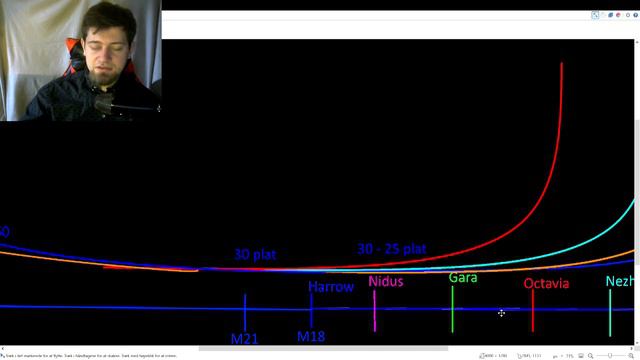Viewport: 640px width, 360px height.
Task: Click the webcam video overlay
Action: (81, 60)
